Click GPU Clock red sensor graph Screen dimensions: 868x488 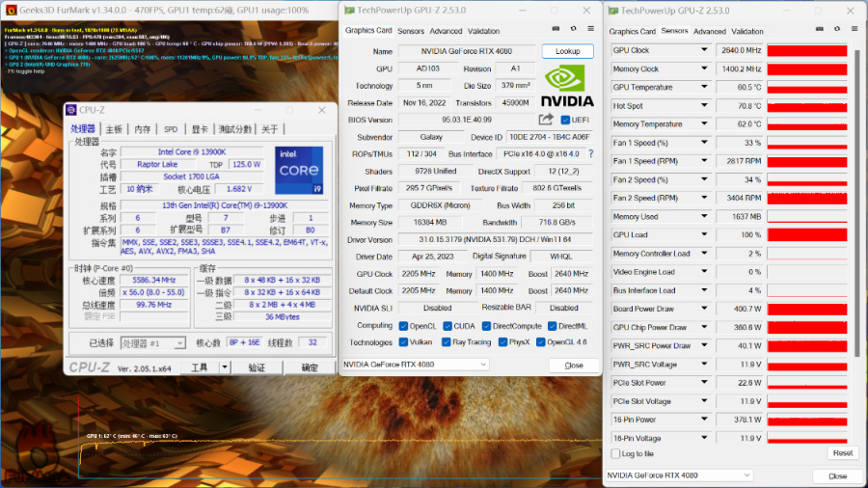tap(807, 50)
